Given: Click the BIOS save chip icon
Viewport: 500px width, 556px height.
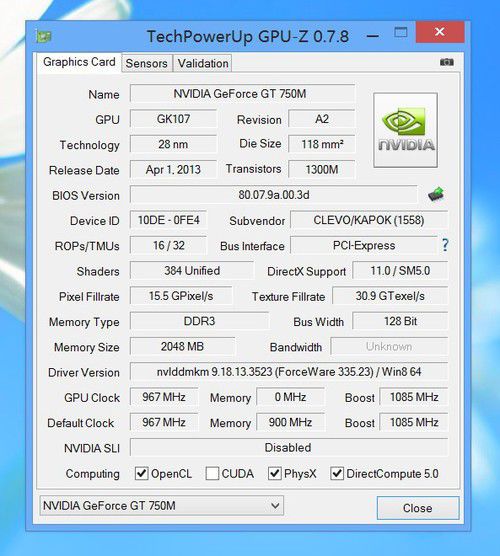Looking at the screenshot, I should click(x=436, y=194).
